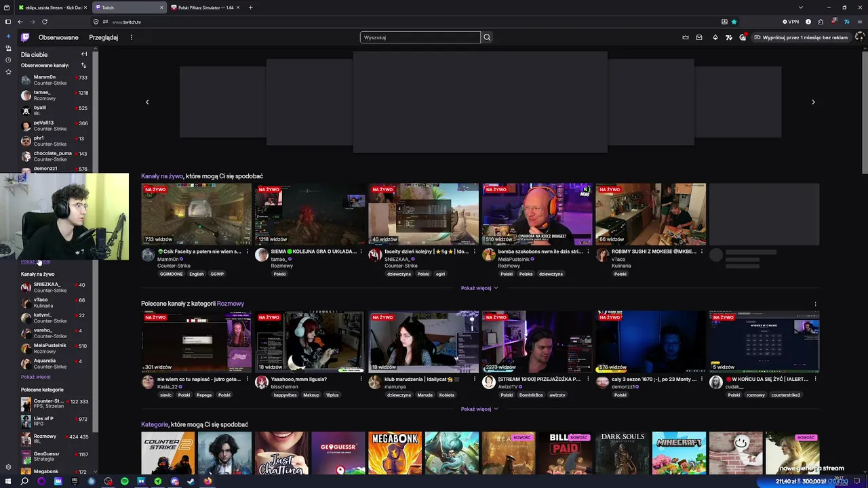Open the Rozmowy category link in heading
Screen dimensions: 868x488
click(x=231, y=304)
